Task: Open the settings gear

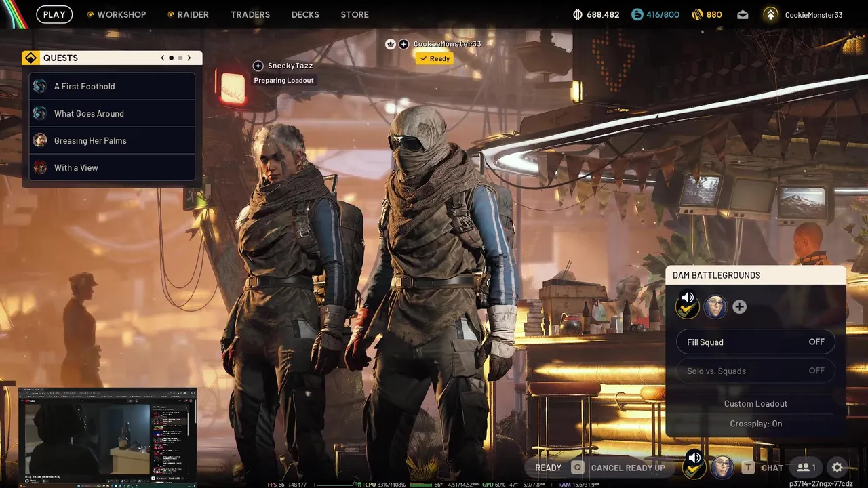Action: point(837,468)
